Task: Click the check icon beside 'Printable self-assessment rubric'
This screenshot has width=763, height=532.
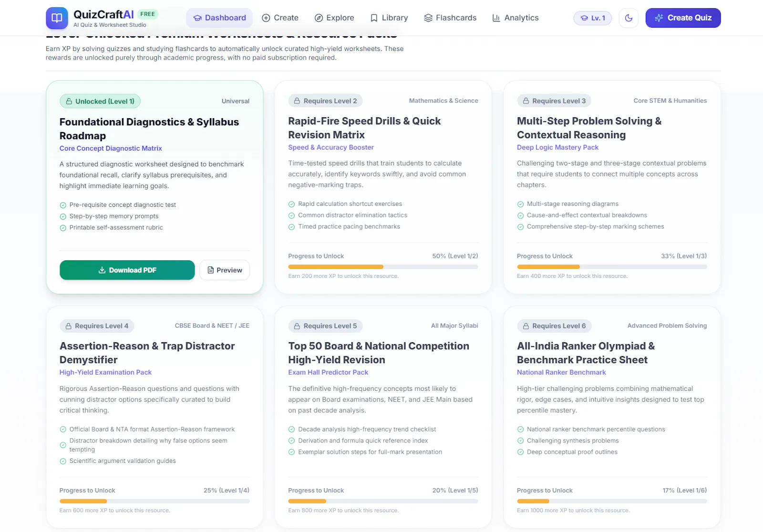Action: (x=63, y=228)
